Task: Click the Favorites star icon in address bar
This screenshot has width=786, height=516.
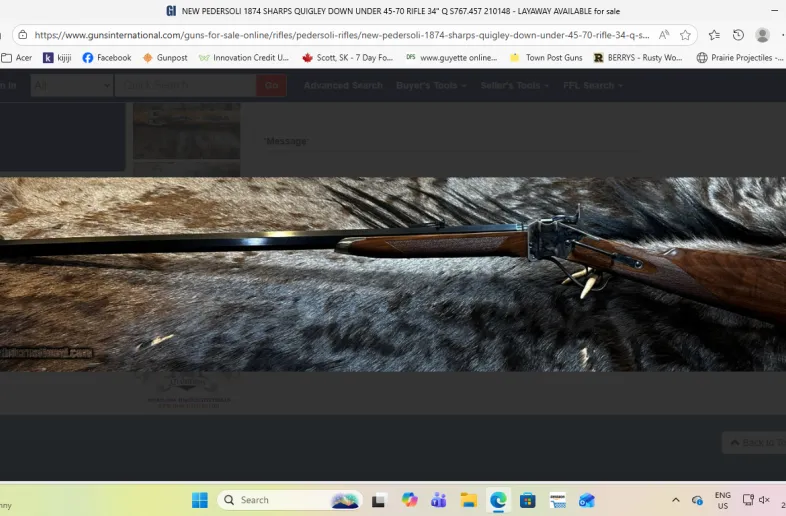Action: [x=685, y=35]
